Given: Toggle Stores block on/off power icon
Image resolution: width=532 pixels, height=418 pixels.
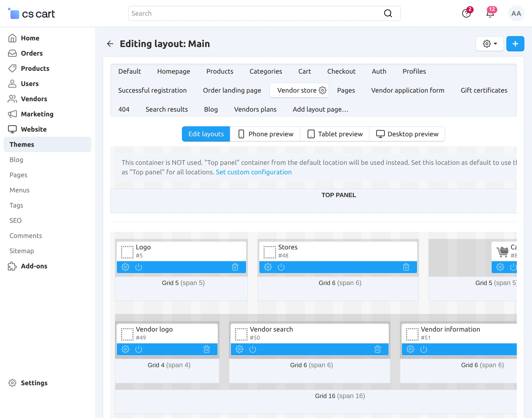Looking at the screenshot, I should tap(281, 267).
